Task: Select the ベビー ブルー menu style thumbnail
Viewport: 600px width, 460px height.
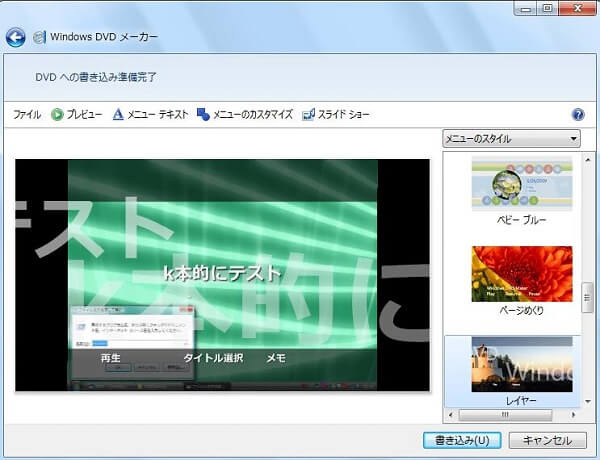Action: pos(522,184)
